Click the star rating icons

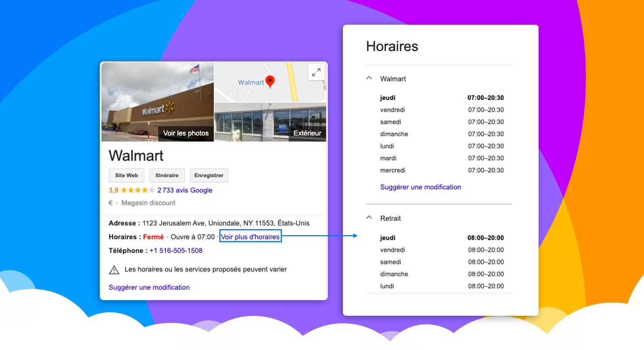point(138,190)
